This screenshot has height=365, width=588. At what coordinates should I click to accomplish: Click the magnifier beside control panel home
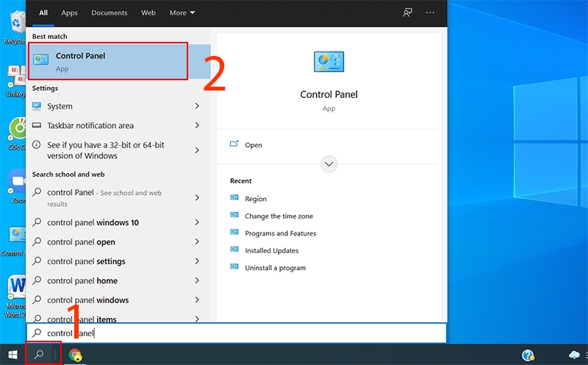(37, 280)
